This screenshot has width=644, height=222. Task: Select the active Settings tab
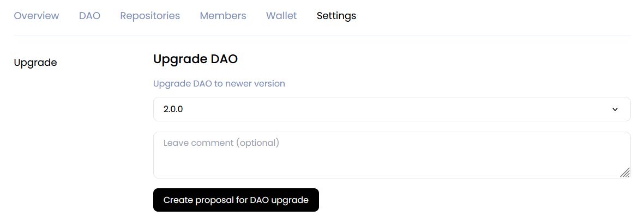point(336,16)
